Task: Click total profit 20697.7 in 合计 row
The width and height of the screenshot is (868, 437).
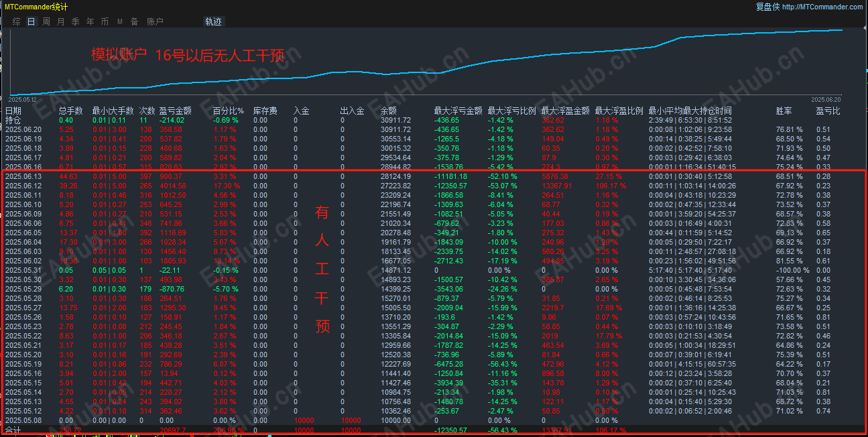Action: coord(173,430)
